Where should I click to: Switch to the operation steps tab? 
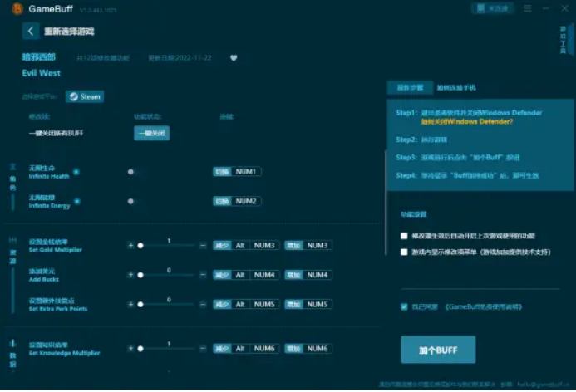[x=410, y=87]
